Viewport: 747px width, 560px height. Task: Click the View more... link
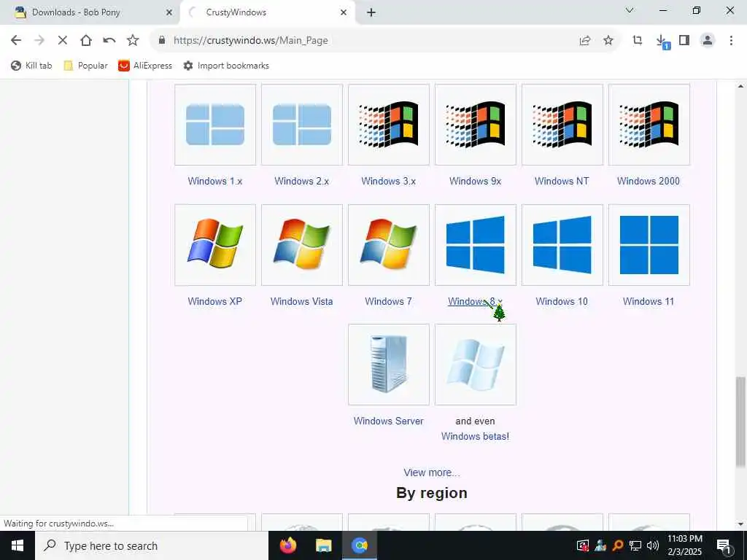pos(432,472)
